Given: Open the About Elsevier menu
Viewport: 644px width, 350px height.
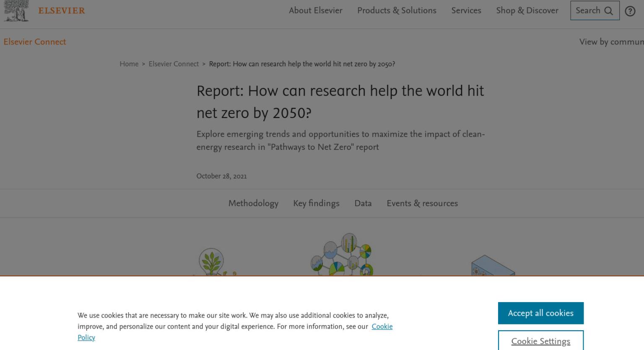Looking at the screenshot, I should click(316, 10).
